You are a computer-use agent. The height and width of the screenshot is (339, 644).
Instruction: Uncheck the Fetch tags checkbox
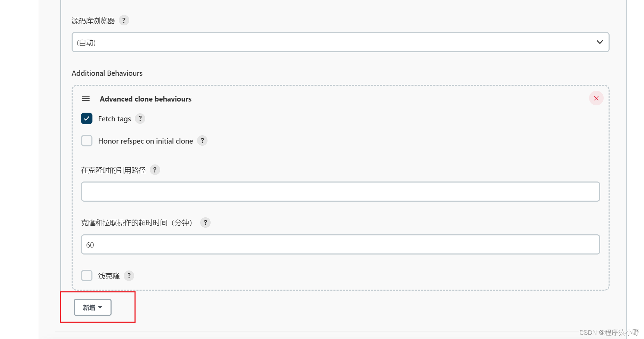(87, 119)
